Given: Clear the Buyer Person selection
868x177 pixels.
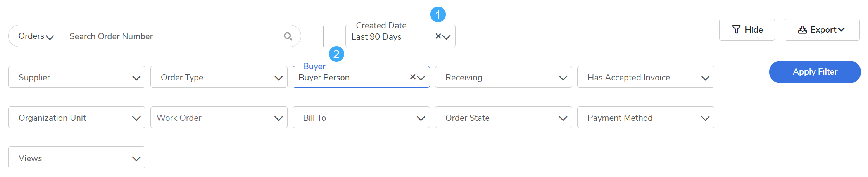Looking at the screenshot, I should (413, 77).
